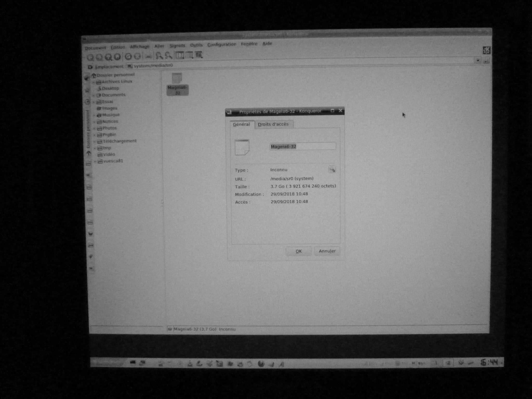Edit file type with the wrench icon
Screen dimensions: 532x399
click(332, 169)
